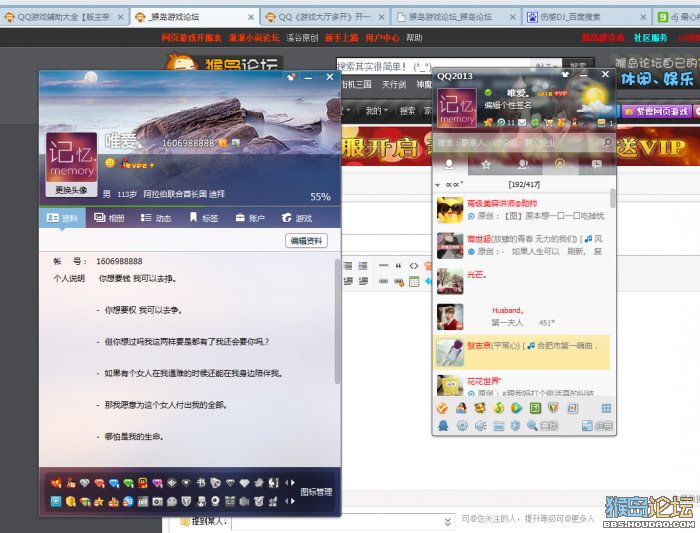Open the four-leaf clover icon in QQ panel
The image size is (700, 533).
(x=535, y=122)
